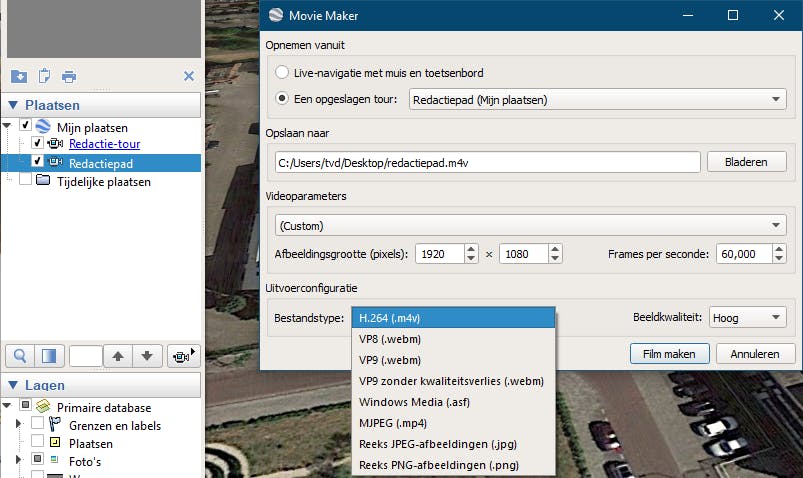This screenshot has height=478, width=803.
Task: Expand the Foto's layer node
Action: pyautogui.click(x=18, y=459)
